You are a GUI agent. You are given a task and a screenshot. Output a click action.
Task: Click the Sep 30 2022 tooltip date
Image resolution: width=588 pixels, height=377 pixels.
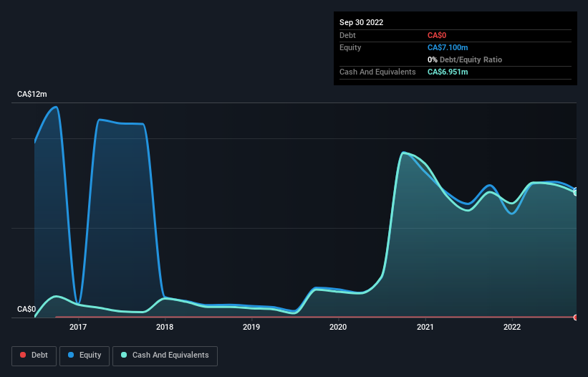click(361, 22)
